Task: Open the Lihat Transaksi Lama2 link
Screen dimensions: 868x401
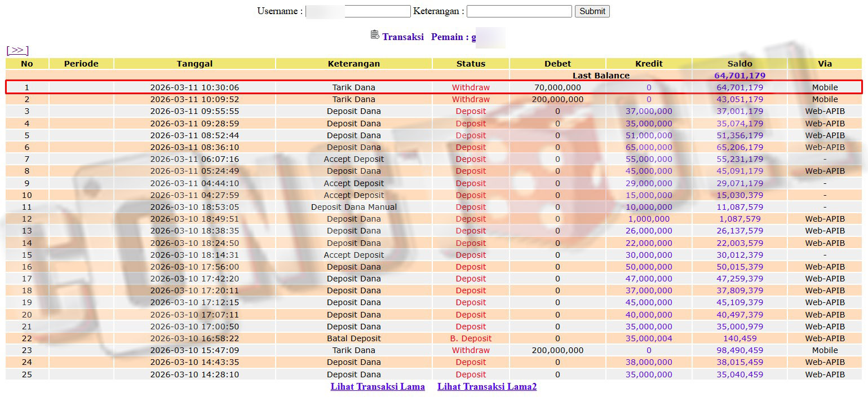Action: tap(487, 387)
